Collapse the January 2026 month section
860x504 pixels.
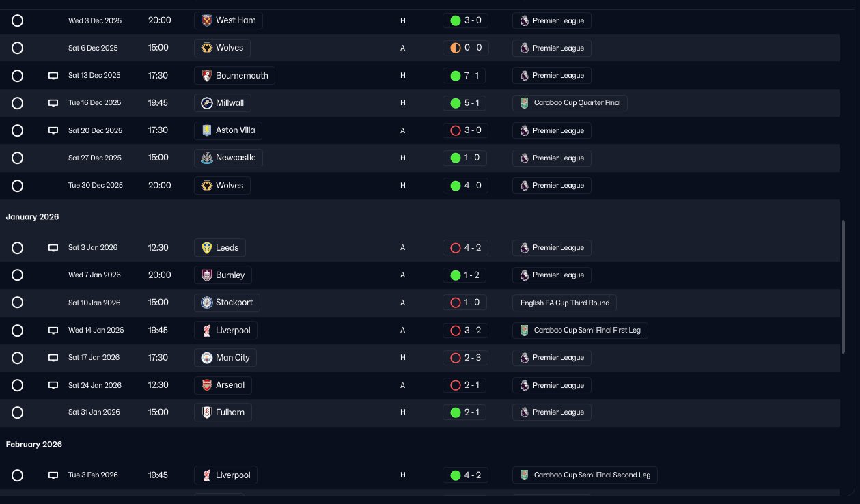[33, 216]
